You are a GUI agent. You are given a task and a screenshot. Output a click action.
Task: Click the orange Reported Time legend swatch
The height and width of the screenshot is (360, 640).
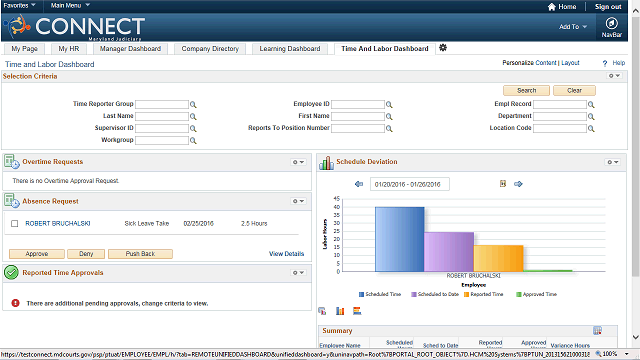point(466,294)
